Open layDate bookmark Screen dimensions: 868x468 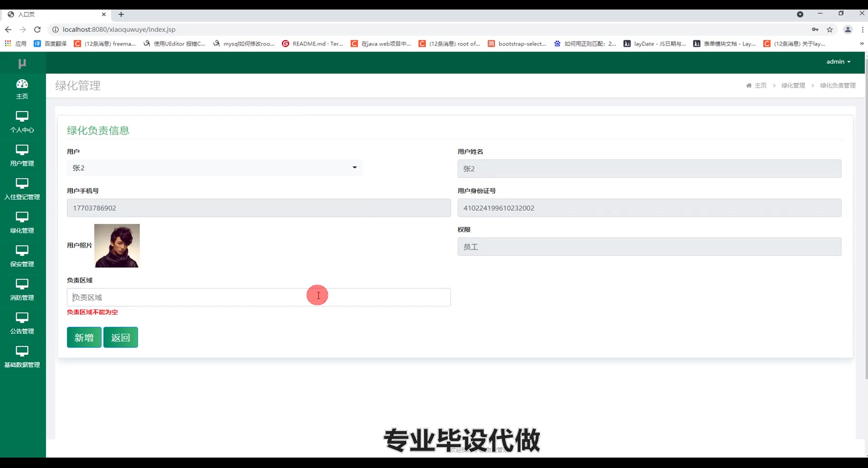[655, 44]
